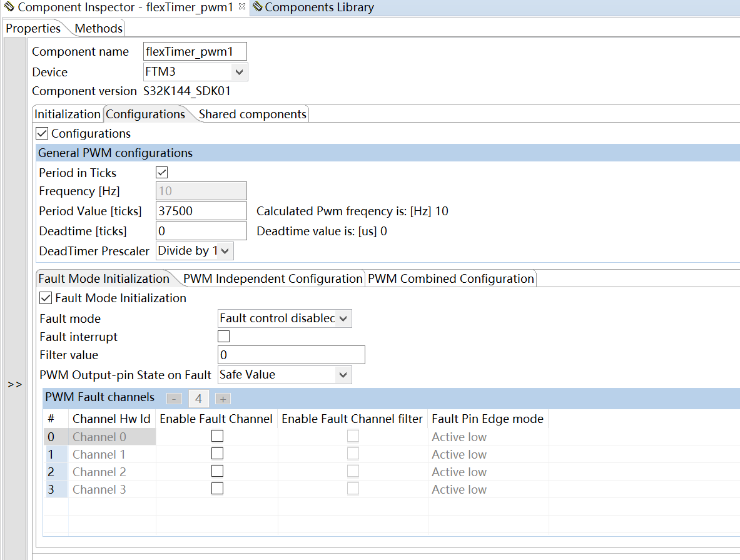
Task: Select the Channel 2 Hw Id cell
Action: 112,472
